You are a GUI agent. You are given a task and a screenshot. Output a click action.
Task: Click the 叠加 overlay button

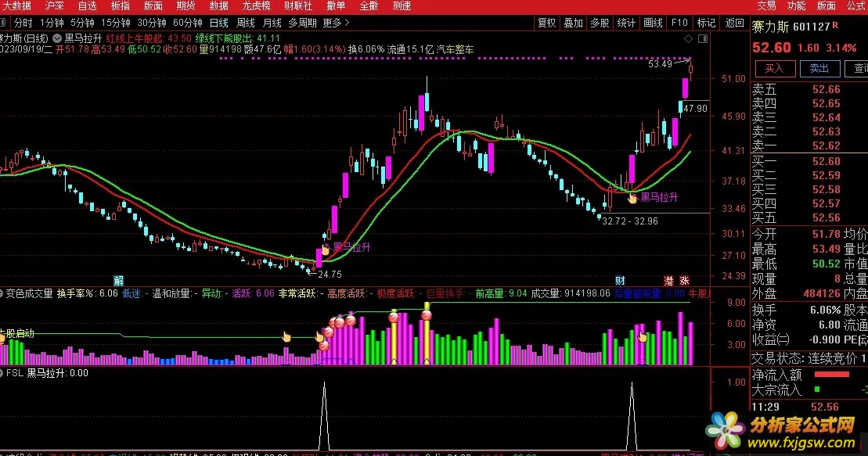point(574,23)
